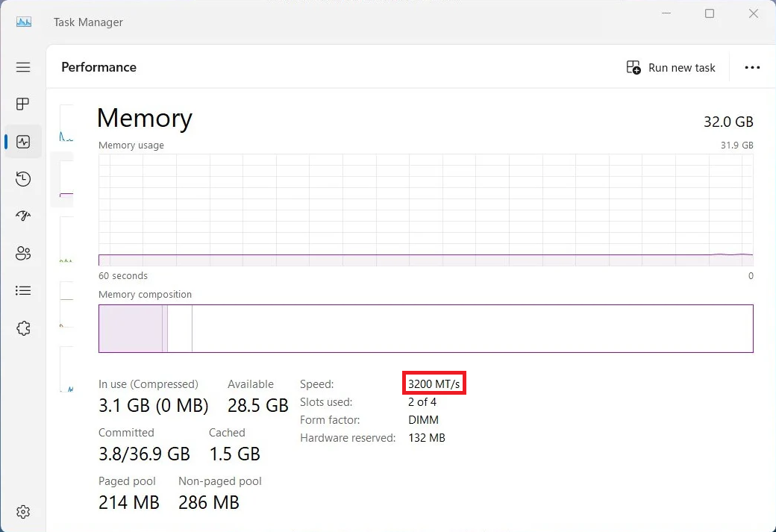Image resolution: width=776 pixels, height=532 pixels.
Task: Open the Users page
Action: (x=23, y=254)
